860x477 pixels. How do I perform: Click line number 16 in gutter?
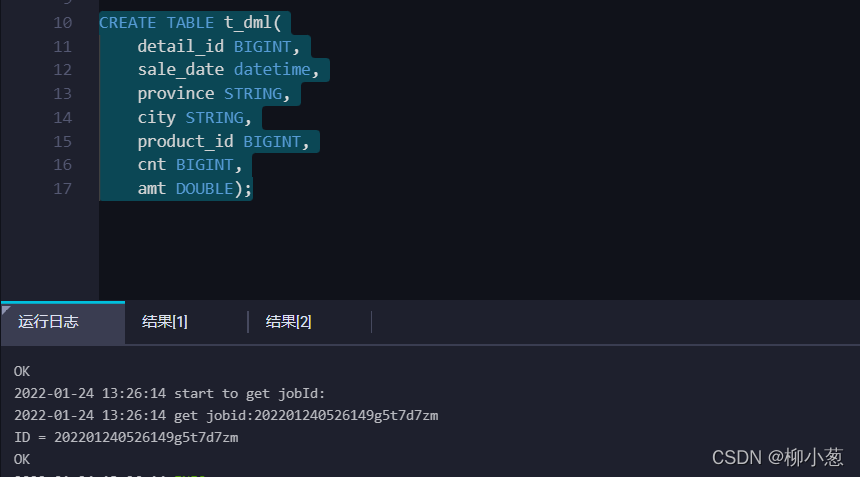pyautogui.click(x=63, y=165)
